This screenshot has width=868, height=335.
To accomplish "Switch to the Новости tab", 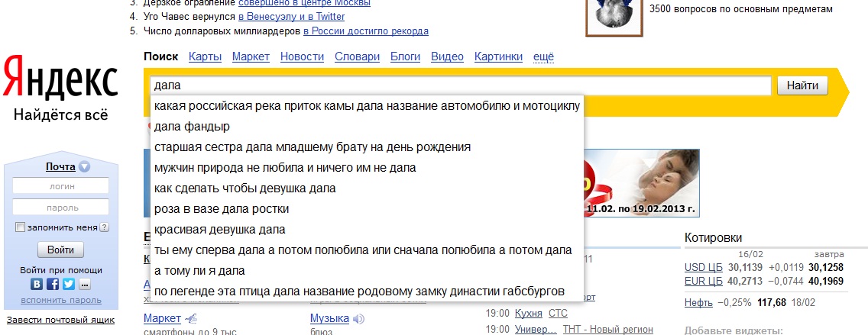I will tap(303, 56).
